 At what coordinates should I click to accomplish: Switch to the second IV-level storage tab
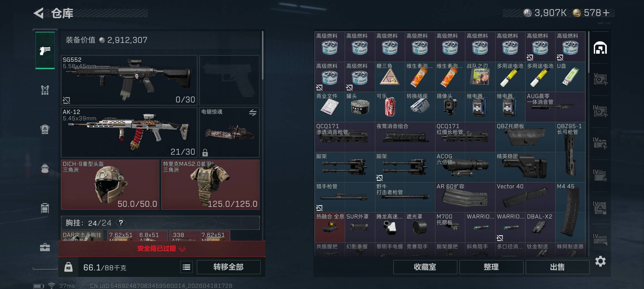(x=600, y=143)
